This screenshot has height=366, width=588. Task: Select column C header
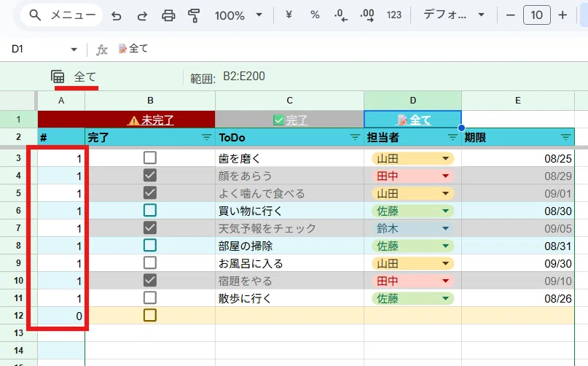[289, 101]
